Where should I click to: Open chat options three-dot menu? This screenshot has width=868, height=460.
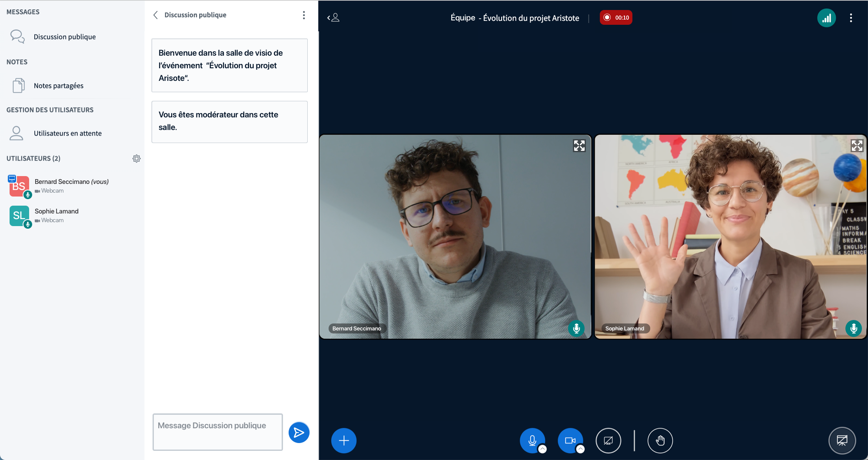tap(304, 15)
